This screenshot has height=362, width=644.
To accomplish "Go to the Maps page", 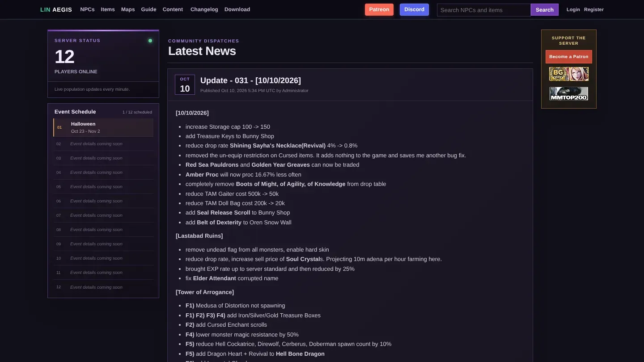I will pos(128,9).
